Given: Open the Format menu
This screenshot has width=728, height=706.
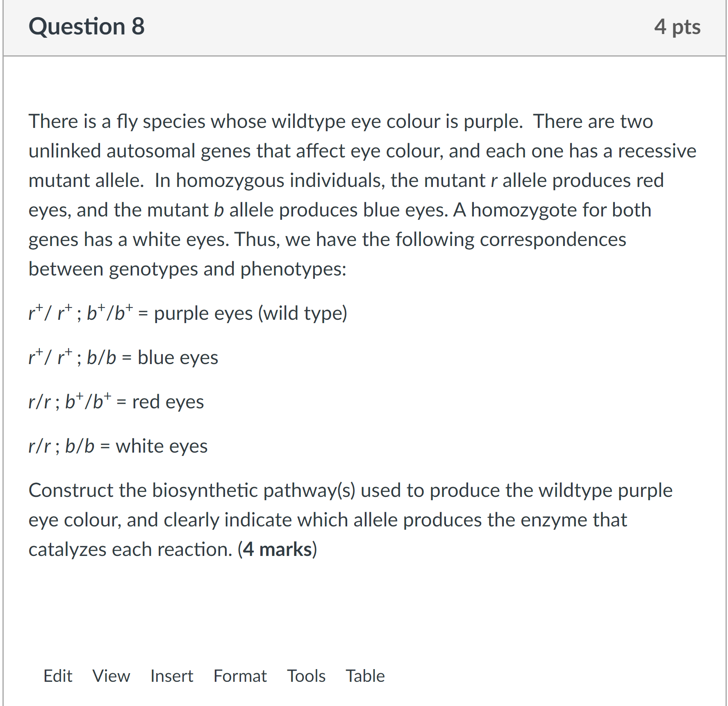Looking at the screenshot, I should (x=240, y=676).
